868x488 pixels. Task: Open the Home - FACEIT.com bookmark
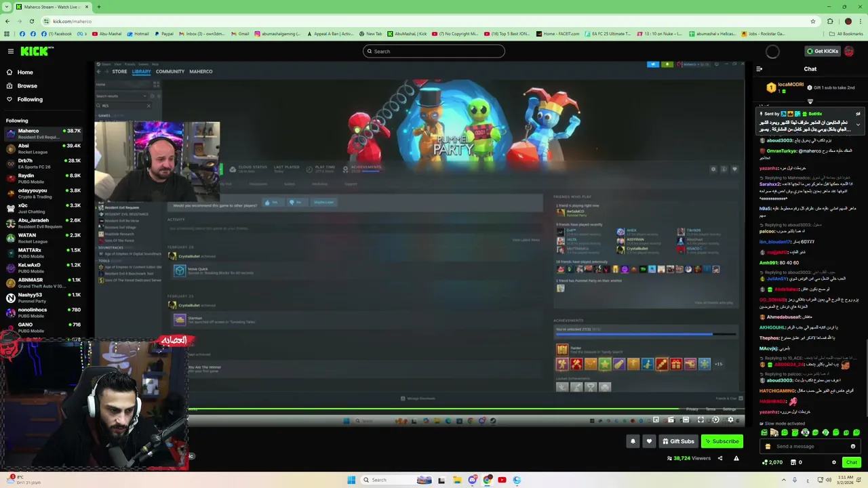tap(557, 34)
